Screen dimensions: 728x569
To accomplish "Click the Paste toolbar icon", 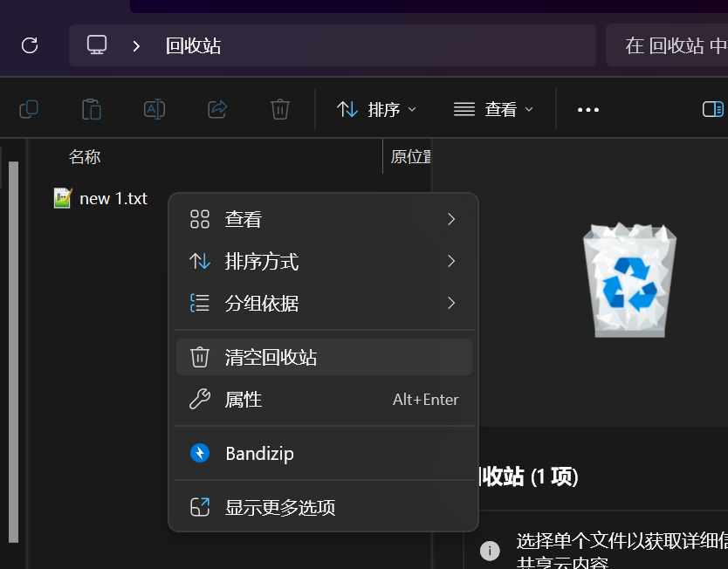I will 92,110.
